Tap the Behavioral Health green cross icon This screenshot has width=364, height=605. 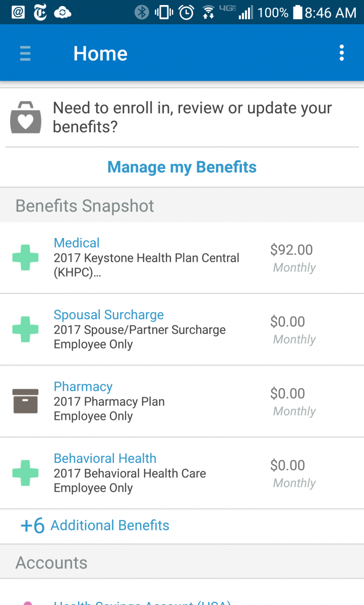(x=25, y=473)
